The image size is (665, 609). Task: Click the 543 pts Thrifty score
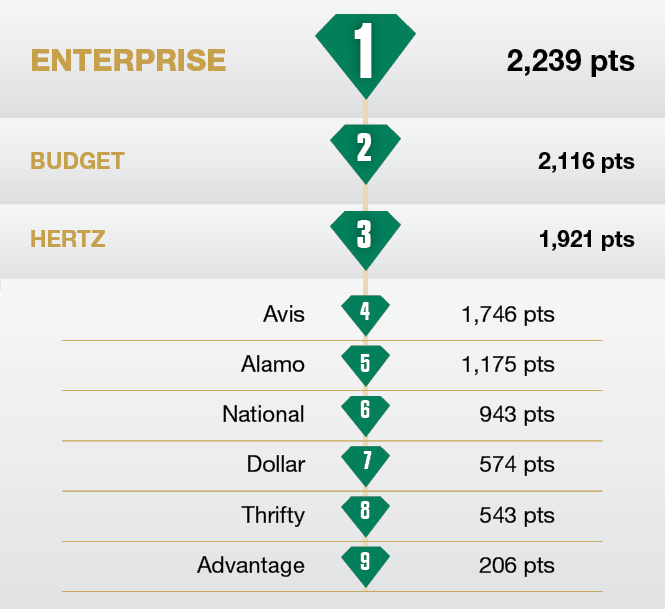click(x=516, y=515)
